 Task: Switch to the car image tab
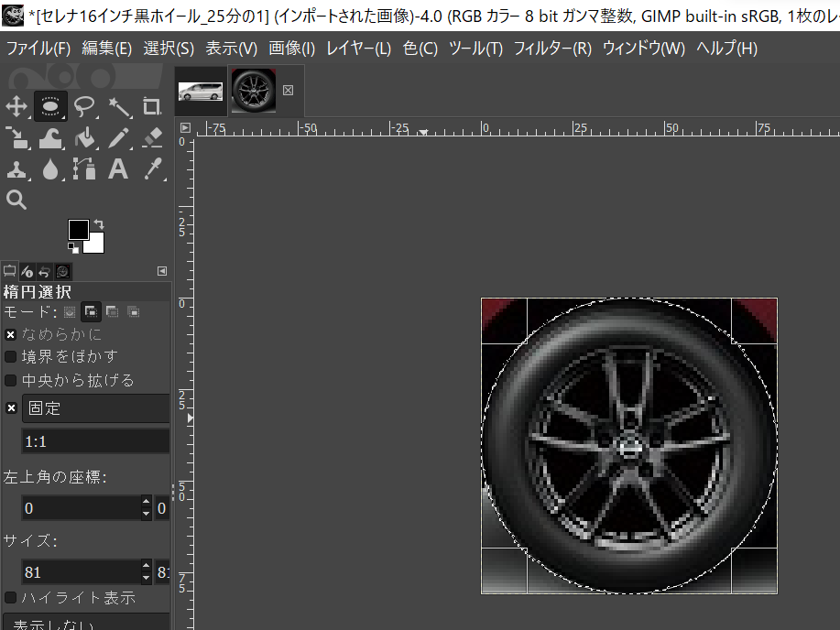click(x=201, y=91)
